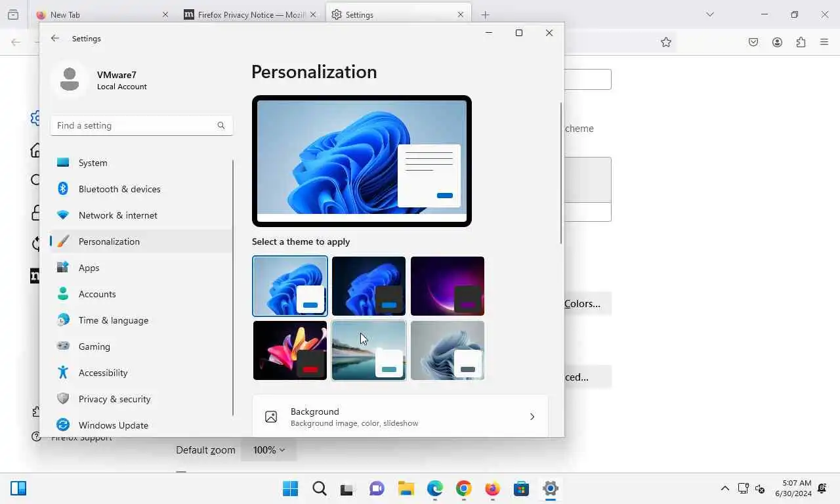Image resolution: width=840 pixels, height=504 pixels.
Task: Open Microsoft Store from taskbar
Action: pos(522,488)
